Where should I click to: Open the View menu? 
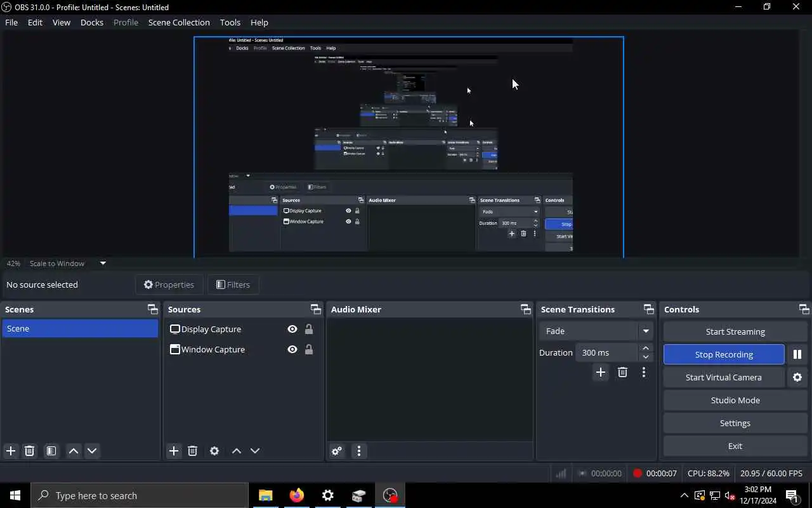click(62, 22)
